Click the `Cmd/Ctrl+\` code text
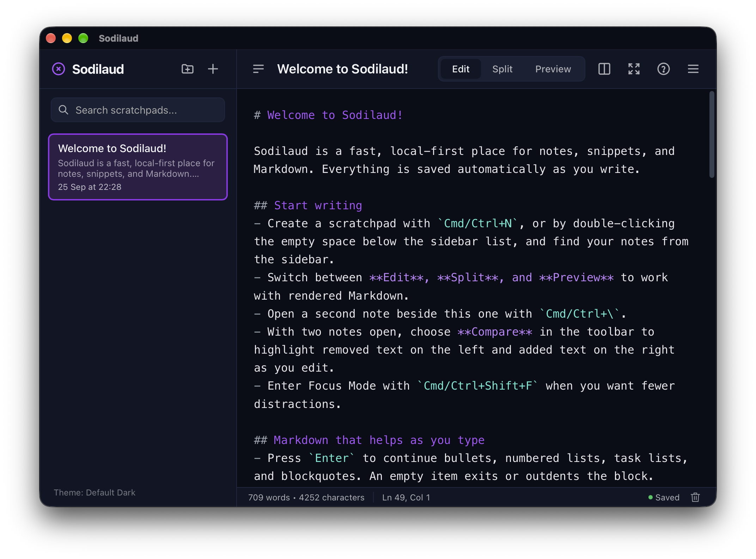756x559 pixels. point(579,314)
